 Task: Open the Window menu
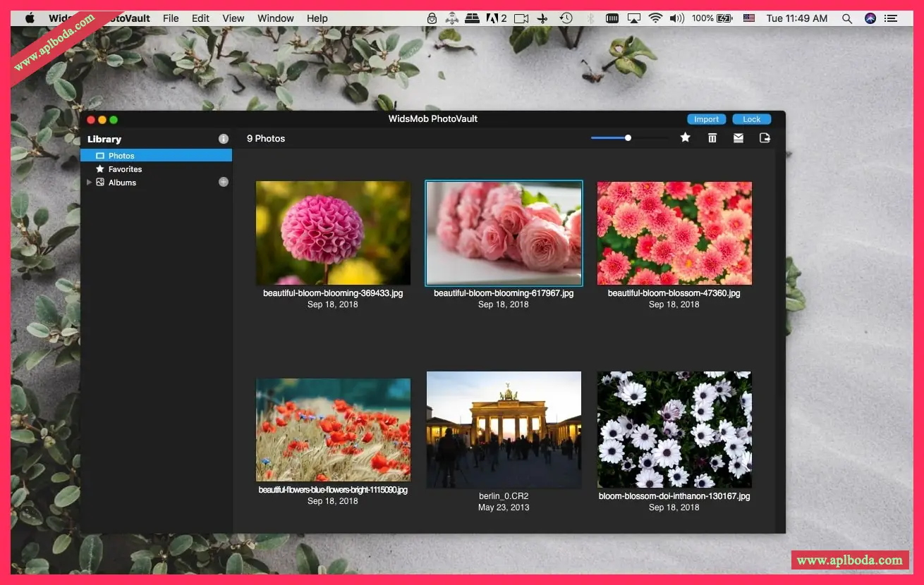(276, 18)
